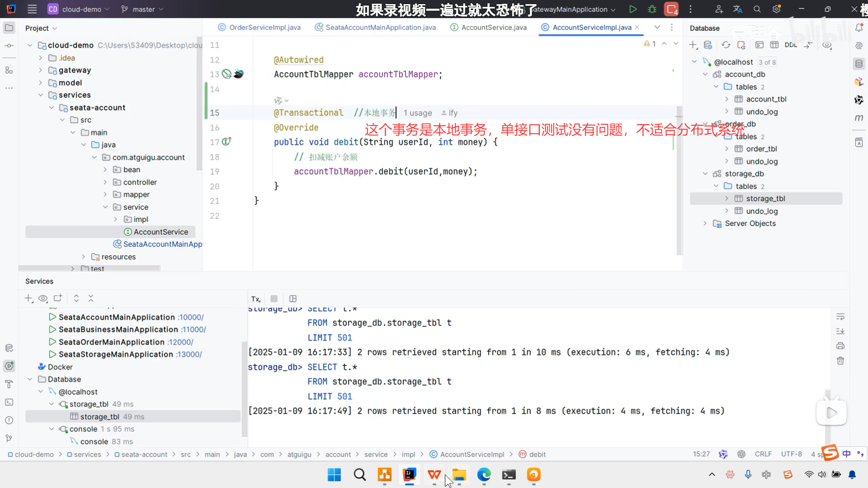Viewport: 868px width, 488px height.
Task: Collapse the account_db schema node
Action: pyautogui.click(x=705, y=74)
